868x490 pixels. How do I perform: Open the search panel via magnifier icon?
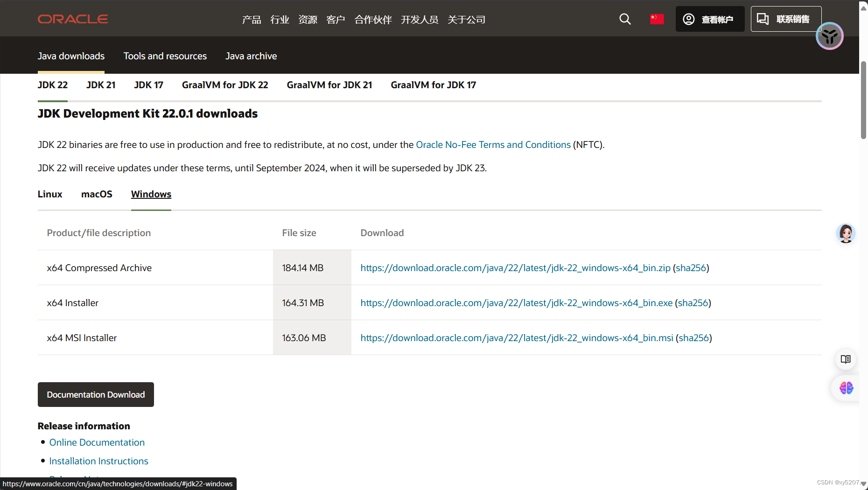pyautogui.click(x=625, y=19)
